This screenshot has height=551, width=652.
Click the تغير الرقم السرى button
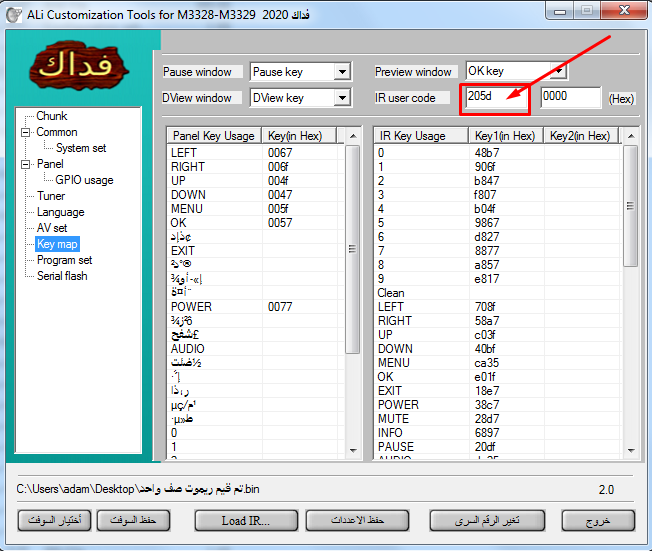[487, 521]
